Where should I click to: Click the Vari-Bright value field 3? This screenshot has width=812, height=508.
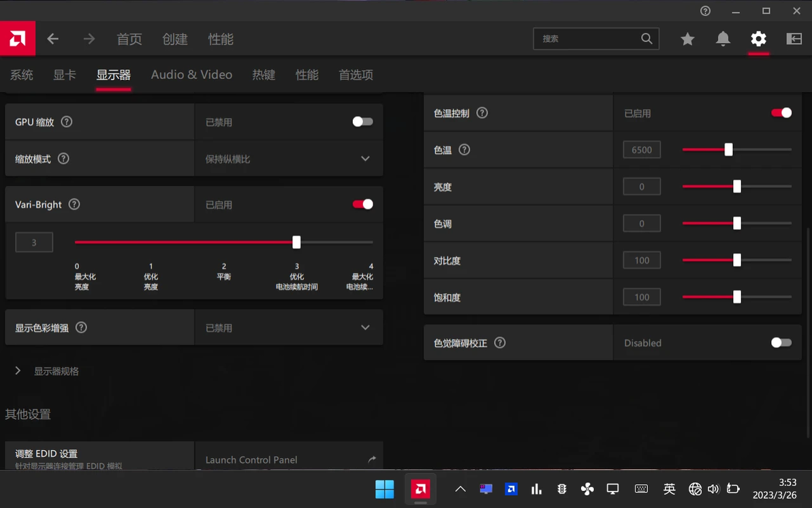[34, 242]
